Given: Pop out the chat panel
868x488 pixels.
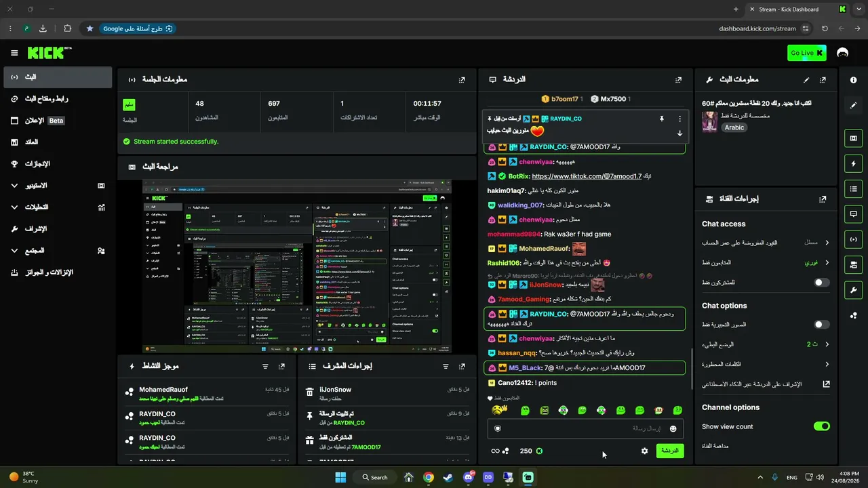Looking at the screenshot, I should pyautogui.click(x=678, y=79).
